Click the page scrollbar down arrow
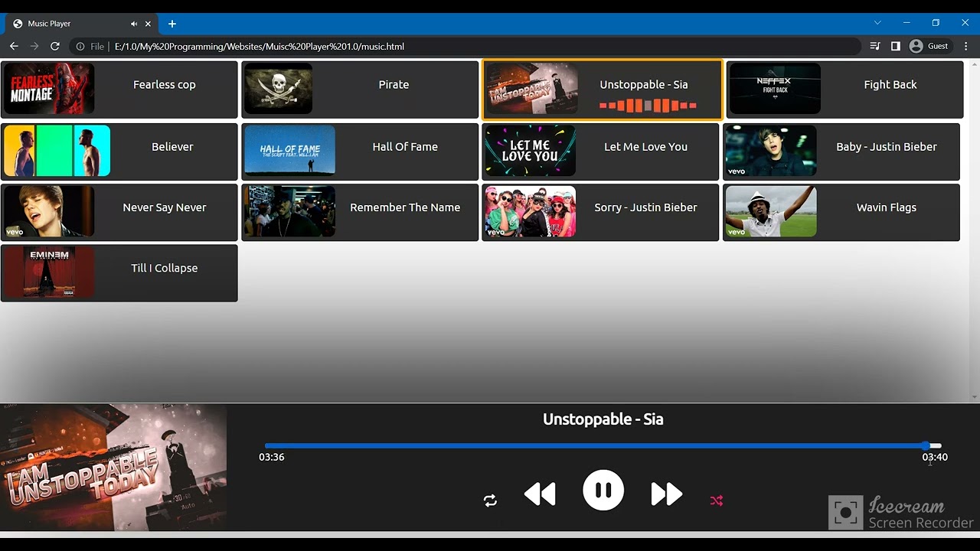980x551 pixels. coord(975,396)
